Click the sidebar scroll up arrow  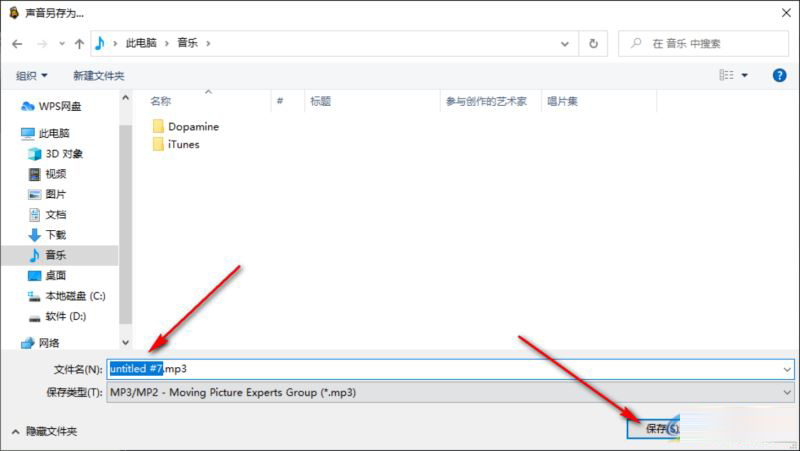(126, 97)
